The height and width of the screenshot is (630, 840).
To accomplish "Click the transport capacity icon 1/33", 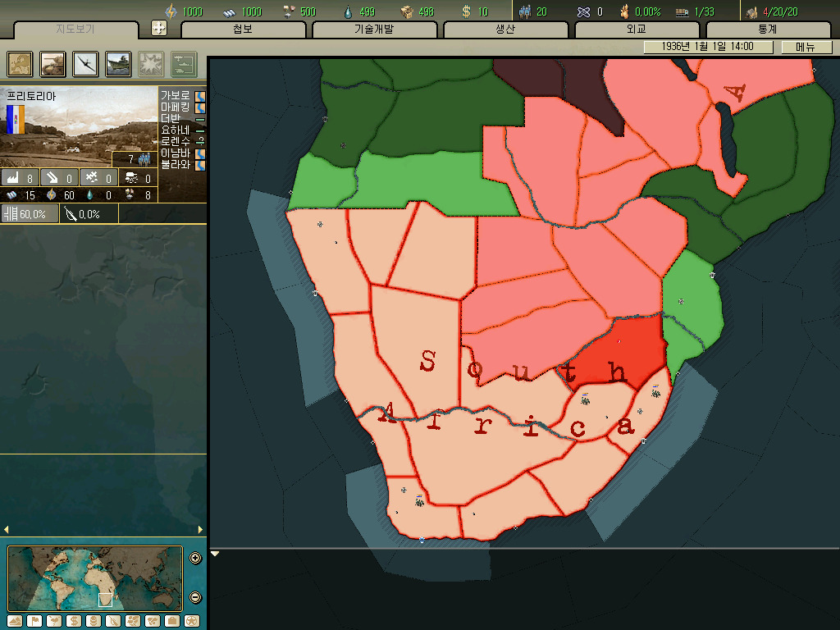I will [682, 11].
